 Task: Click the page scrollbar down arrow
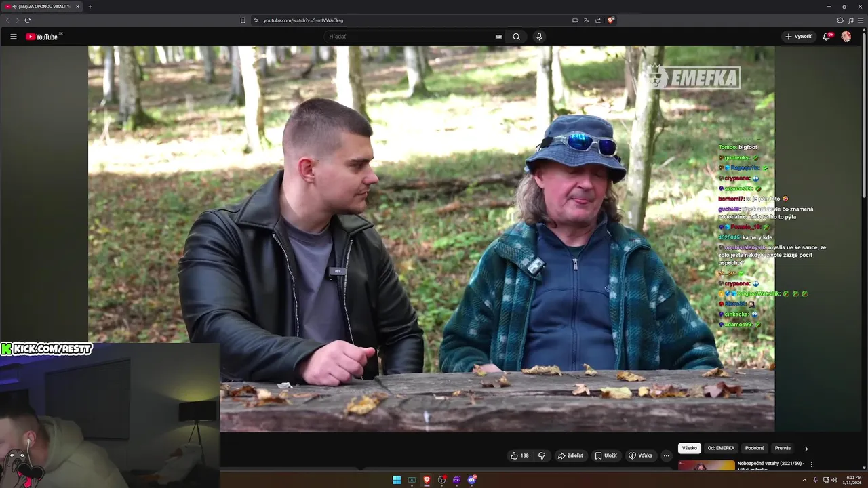click(864, 468)
